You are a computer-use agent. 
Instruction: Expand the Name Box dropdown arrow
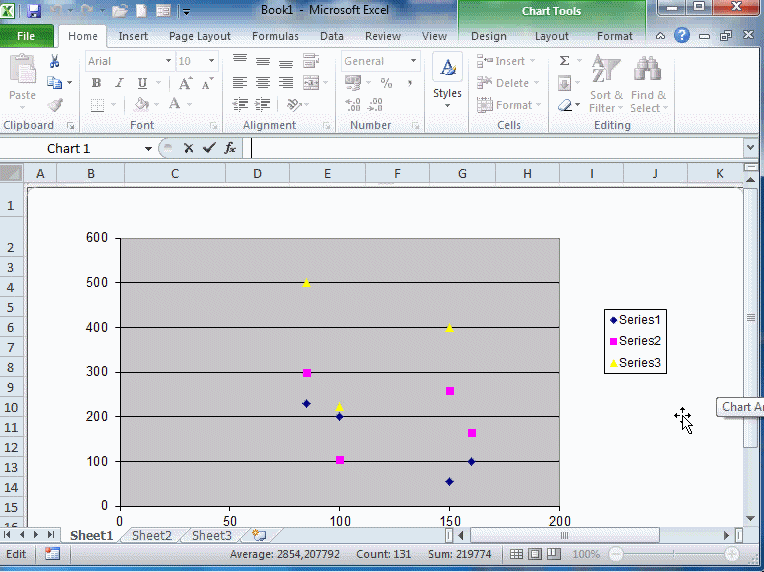[148, 148]
